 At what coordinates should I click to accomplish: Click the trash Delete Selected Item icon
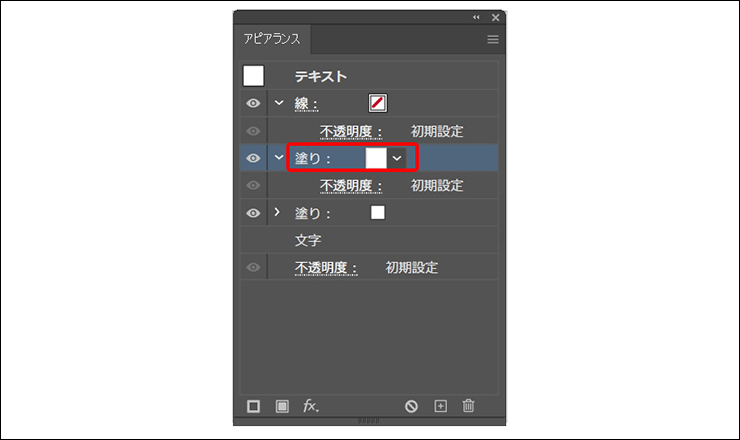click(x=468, y=406)
